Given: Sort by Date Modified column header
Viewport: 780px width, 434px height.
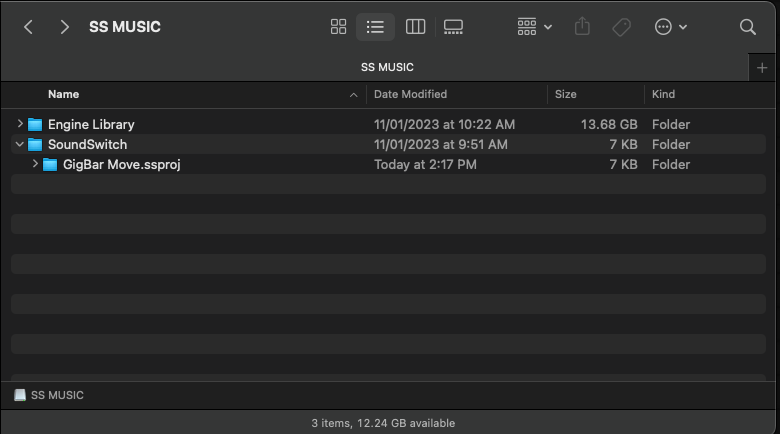Looking at the screenshot, I should [x=410, y=94].
